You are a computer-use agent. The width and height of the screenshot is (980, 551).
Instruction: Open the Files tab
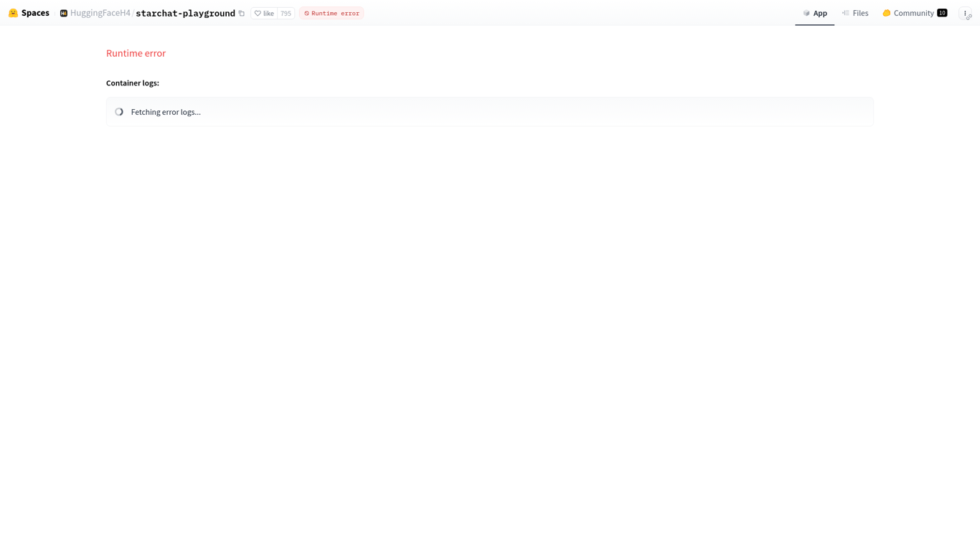click(x=855, y=13)
